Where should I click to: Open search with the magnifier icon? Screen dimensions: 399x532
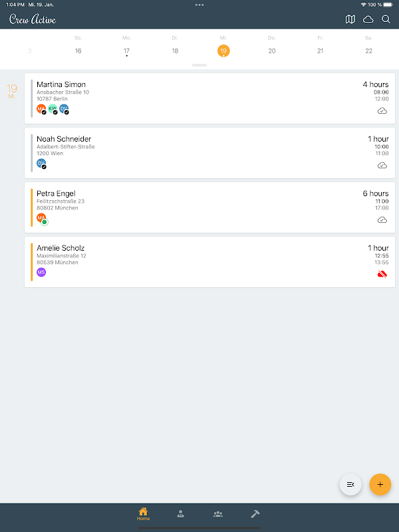tap(386, 19)
